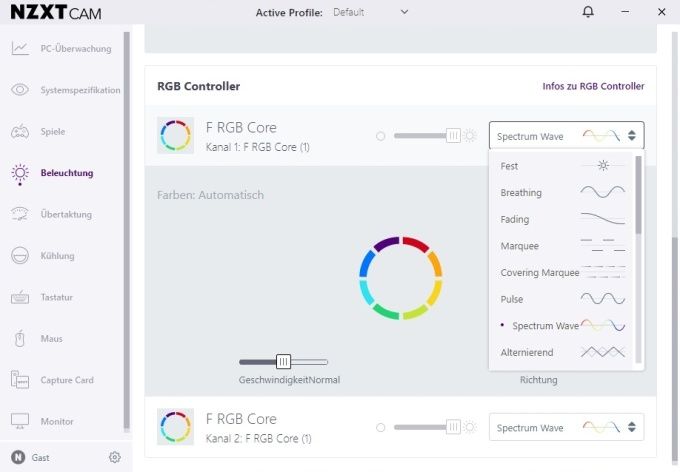
Task: Choose the Breathing lighting mode
Action: point(562,193)
